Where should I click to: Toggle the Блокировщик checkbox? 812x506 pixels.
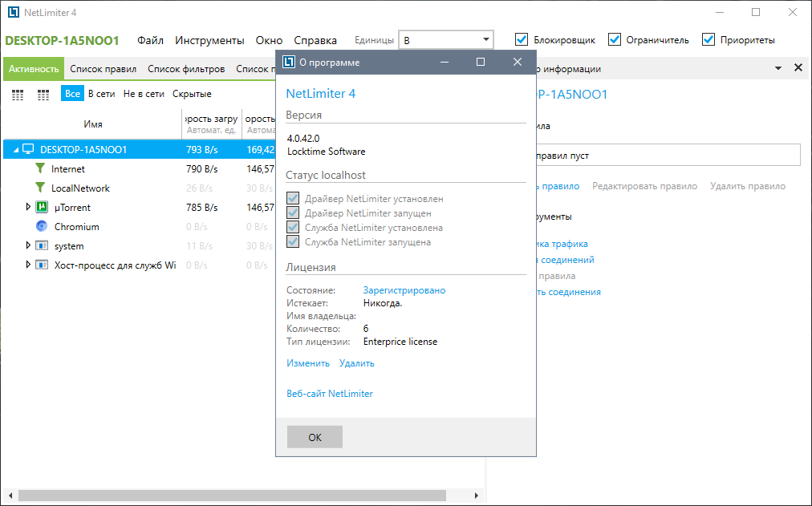(x=522, y=40)
